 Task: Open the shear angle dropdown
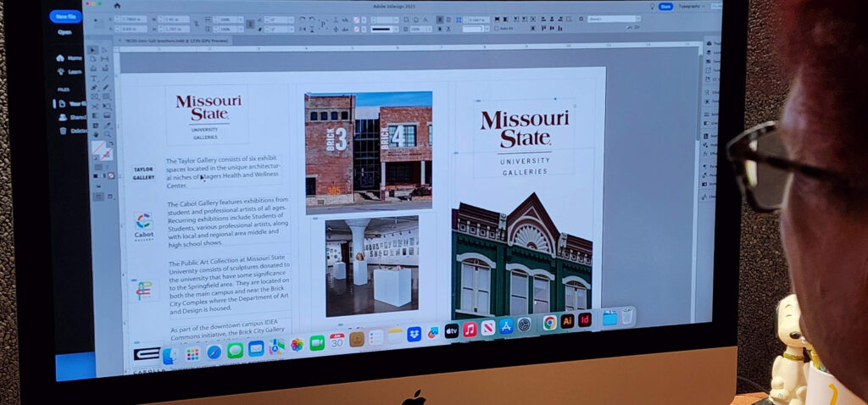(x=292, y=30)
